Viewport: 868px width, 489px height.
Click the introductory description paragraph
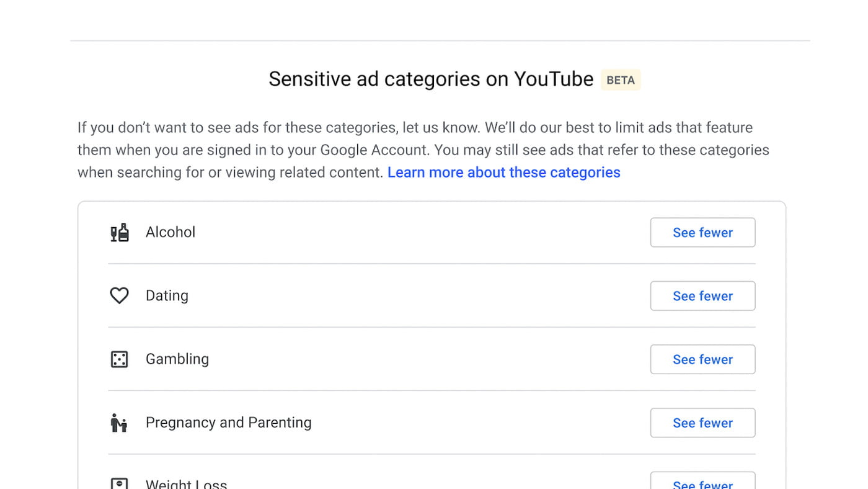(423, 150)
